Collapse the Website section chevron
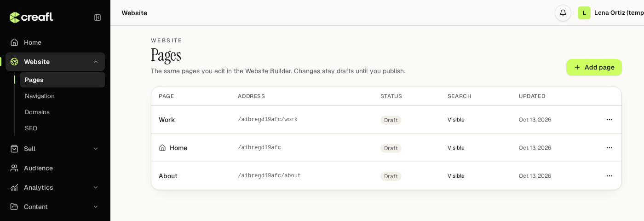The height and width of the screenshot is (221, 644). (x=96, y=62)
